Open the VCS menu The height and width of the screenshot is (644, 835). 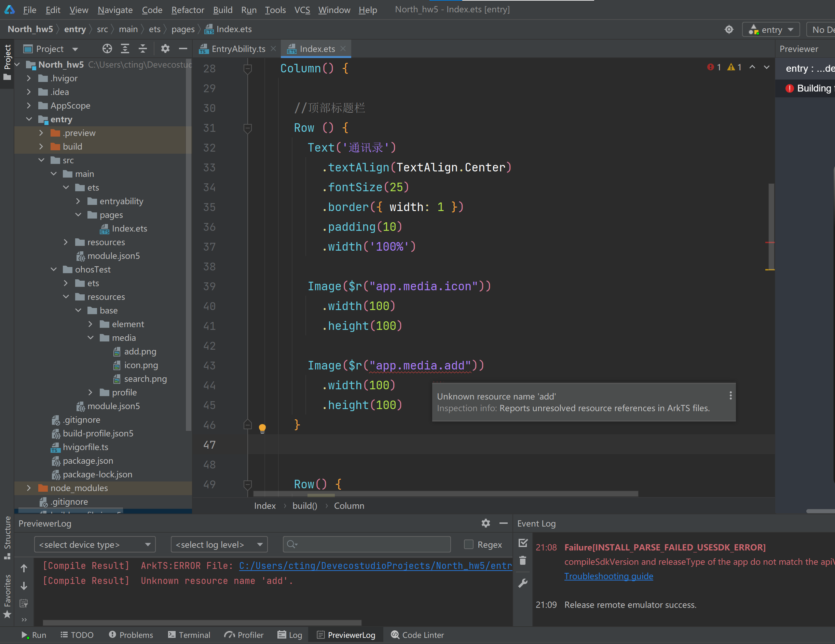(x=302, y=10)
